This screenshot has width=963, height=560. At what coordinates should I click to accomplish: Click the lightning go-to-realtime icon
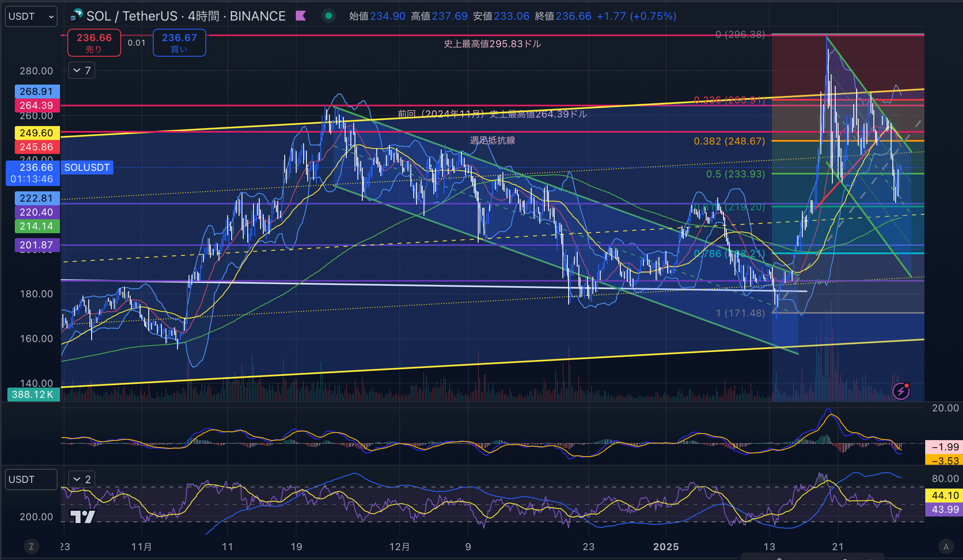click(x=901, y=391)
